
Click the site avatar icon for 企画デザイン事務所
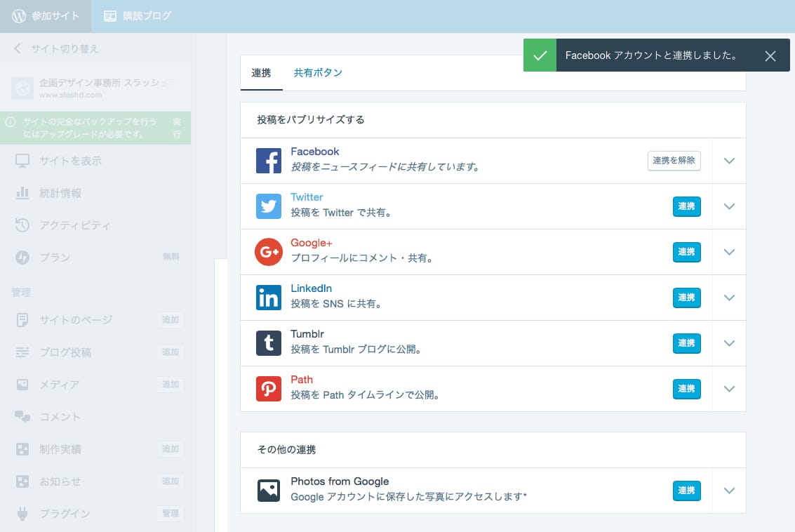pyautogui.click(x=22, y=88)
